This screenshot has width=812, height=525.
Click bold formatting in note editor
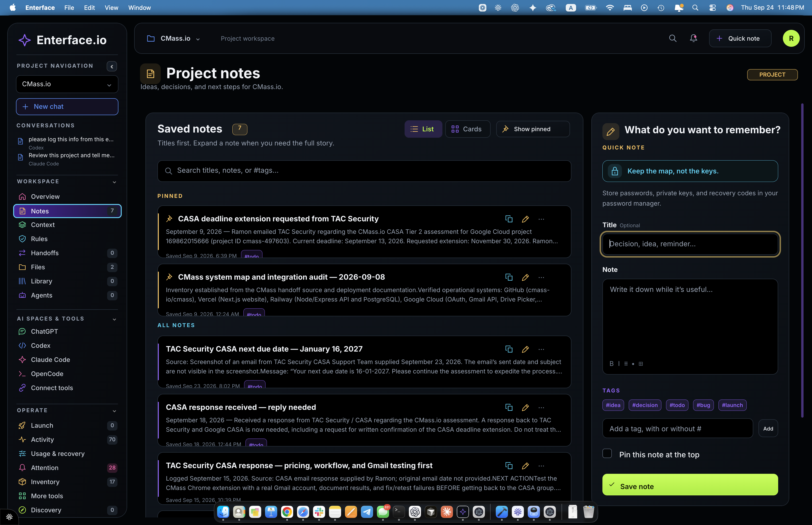pyautogui.click(x=611, y=364)
